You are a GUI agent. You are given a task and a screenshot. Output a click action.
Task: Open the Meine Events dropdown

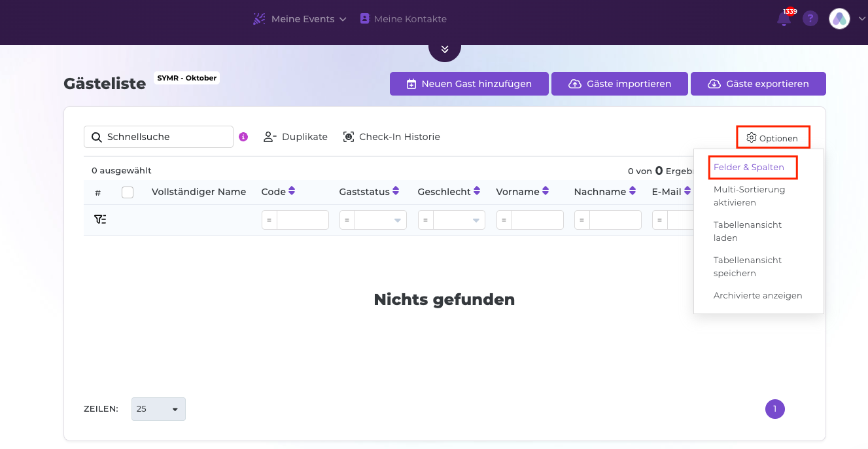(x=300, y=19)
